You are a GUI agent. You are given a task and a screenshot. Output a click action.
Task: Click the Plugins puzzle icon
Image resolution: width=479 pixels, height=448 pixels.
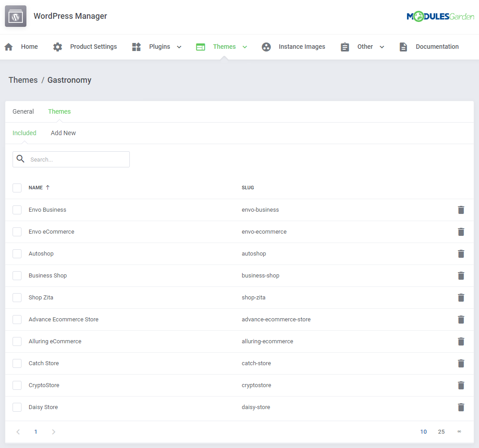tap(136, 47)
